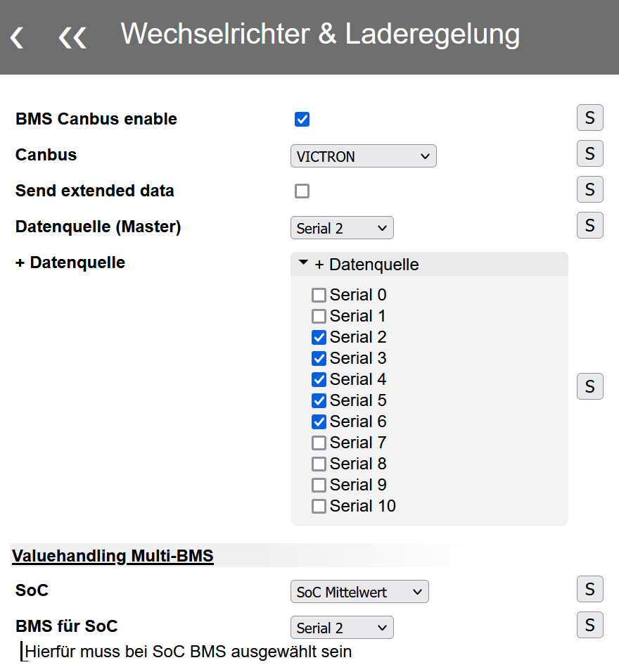Image resolution: width=619 pixels, height=672 pixels.
Task: Click the single back arrow icon
Action: (x=17, y=37)
